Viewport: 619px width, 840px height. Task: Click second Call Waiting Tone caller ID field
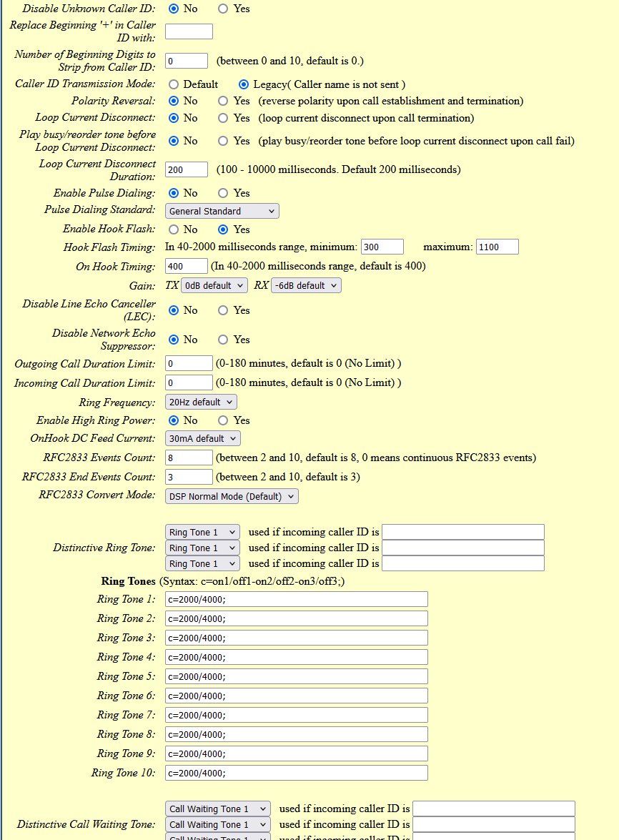pyautogui.click(x=494, y=824)
